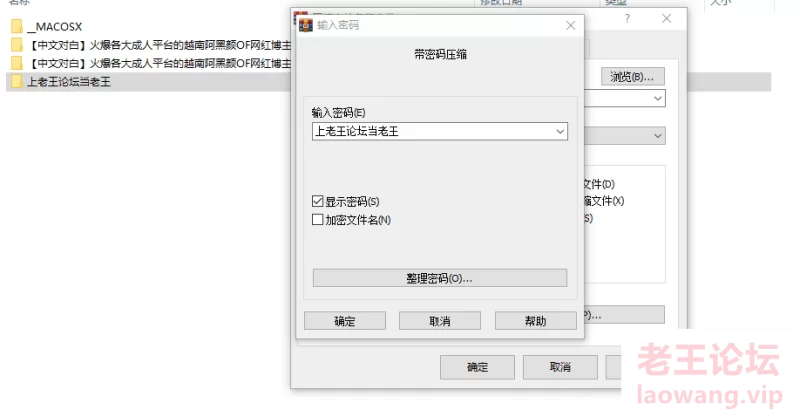This screenshot has height=417, width=800.
Task: Click the 浏览(B)... button
Action: [633, 77]
